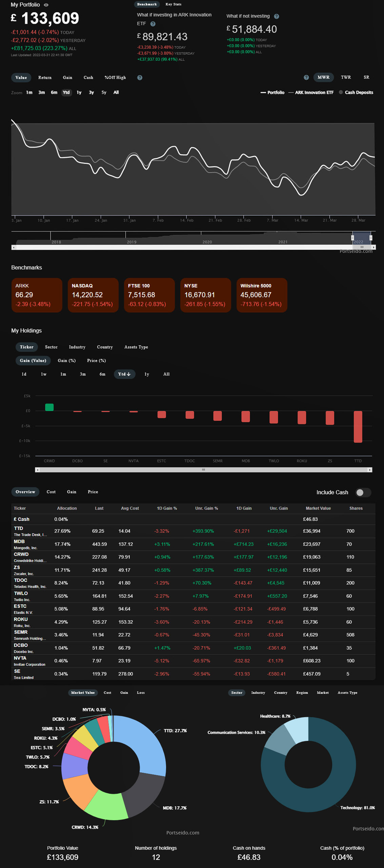The height and width of the screenshot is (868, 384).
Task: Switch holdings table to Cost view
Action: click(x=51, y=492)
